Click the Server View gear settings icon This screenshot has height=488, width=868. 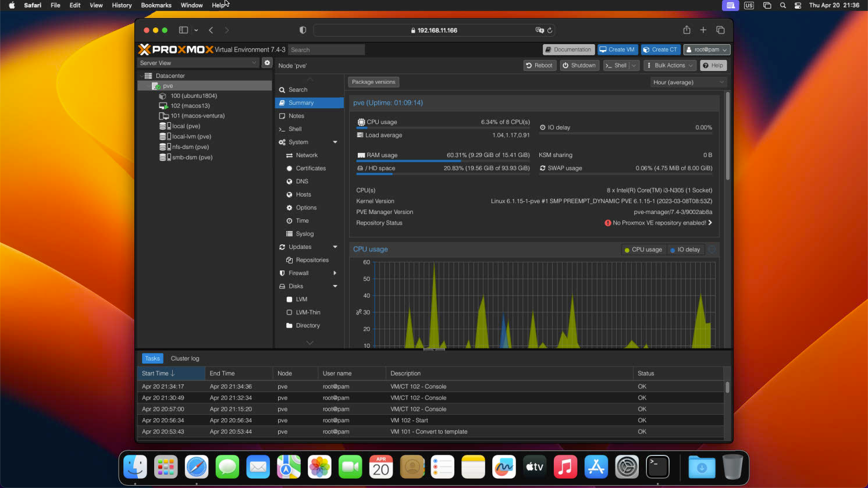[267, 63]
